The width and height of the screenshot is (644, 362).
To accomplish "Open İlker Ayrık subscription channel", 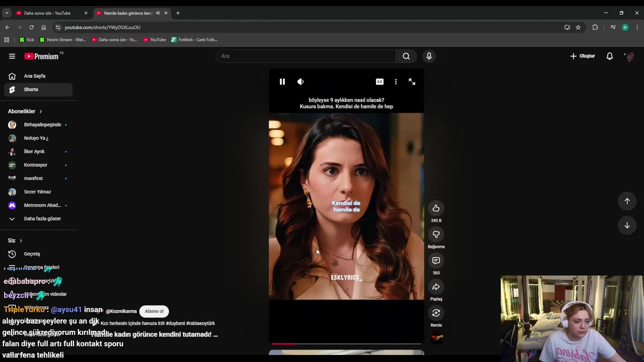I will coord(38,151).
